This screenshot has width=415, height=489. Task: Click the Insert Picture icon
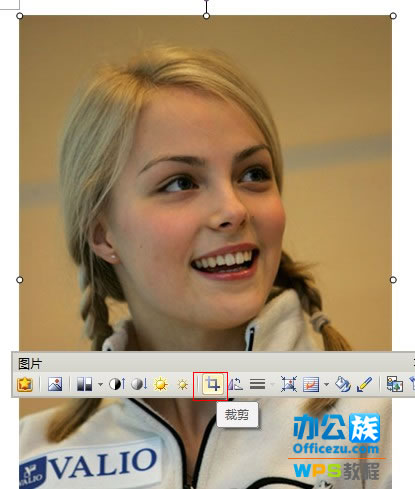click(x=55, y=384)
